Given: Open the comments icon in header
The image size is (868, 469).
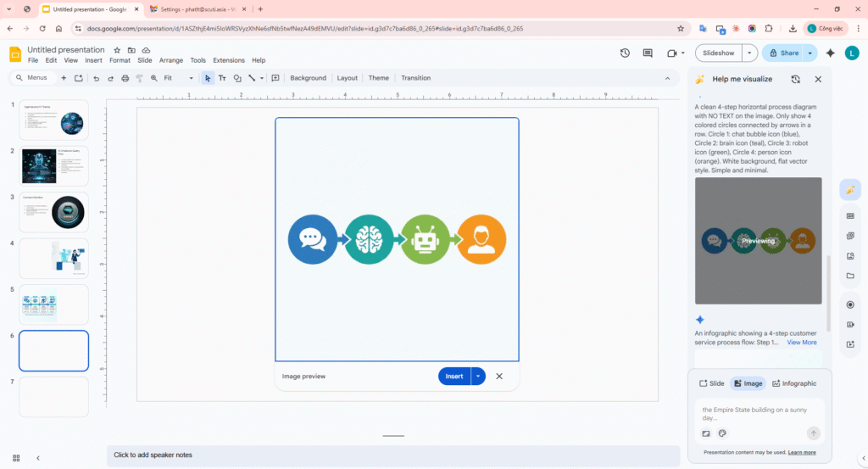Looking at the screenshot, I should click(648, 53).
